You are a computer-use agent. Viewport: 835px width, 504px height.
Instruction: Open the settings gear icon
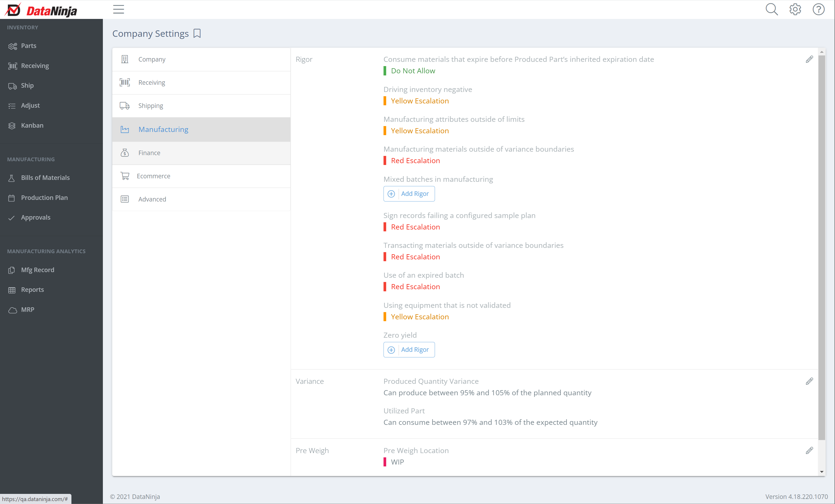coord(795,9)
